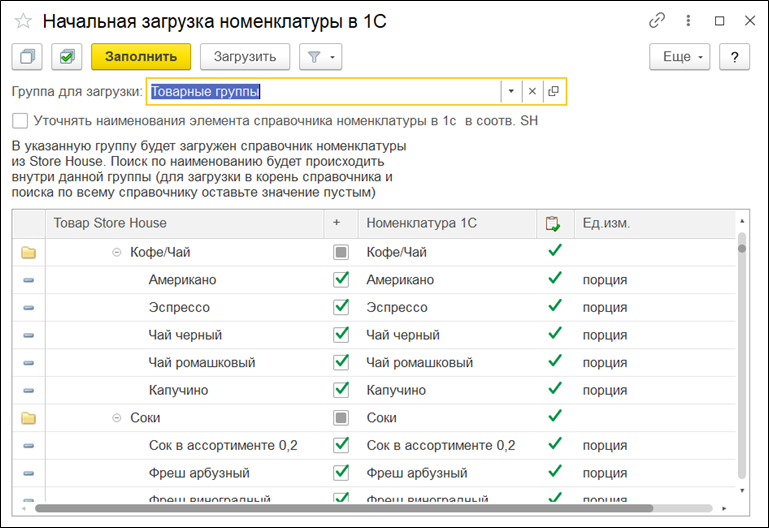Open the selected group with field's open icon
Image resolution: width=769 pixels, height=528 pixels.
point(553,92)
